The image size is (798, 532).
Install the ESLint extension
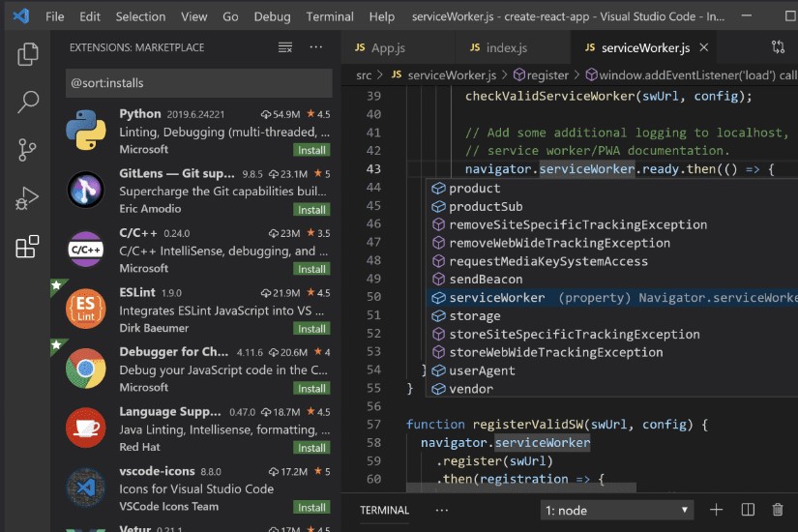tap(311, 329)
